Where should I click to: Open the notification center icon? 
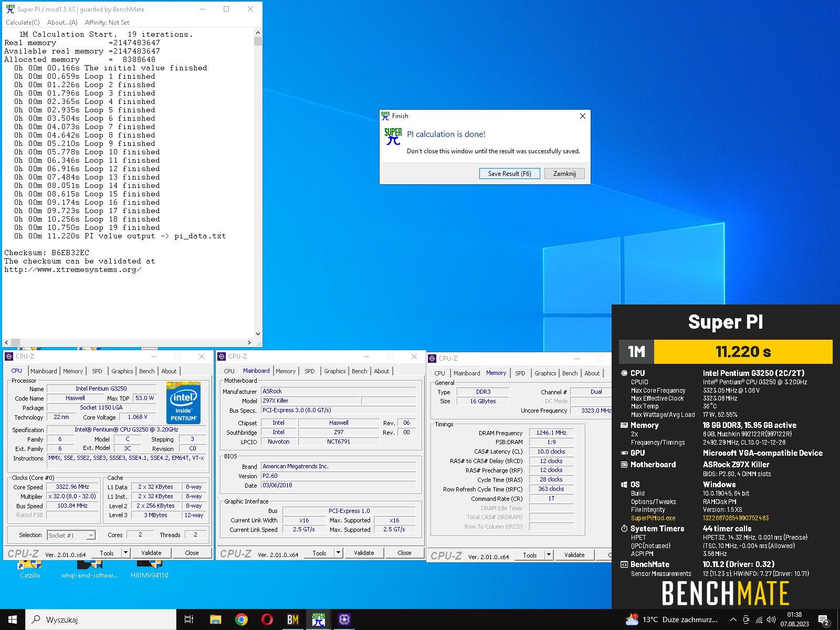824,620
